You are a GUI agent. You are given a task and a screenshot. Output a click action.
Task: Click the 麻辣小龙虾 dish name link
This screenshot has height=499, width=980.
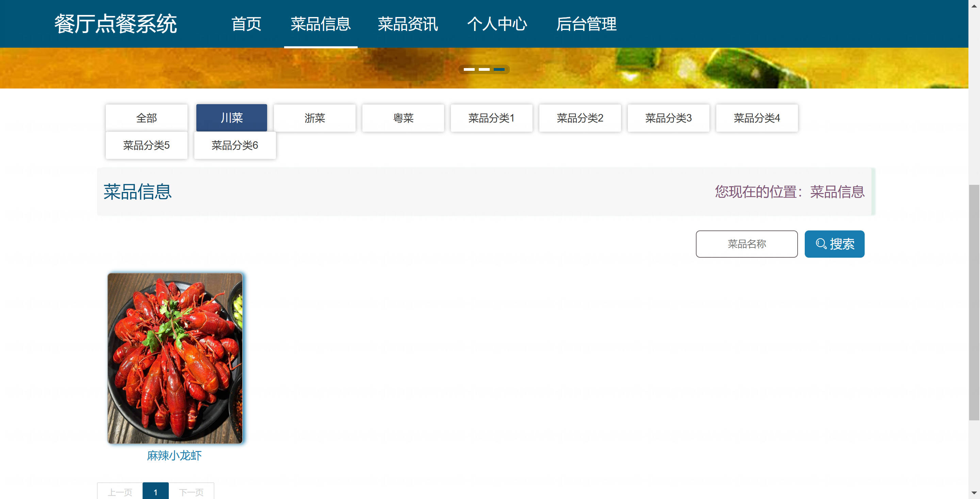click(174, 455)
